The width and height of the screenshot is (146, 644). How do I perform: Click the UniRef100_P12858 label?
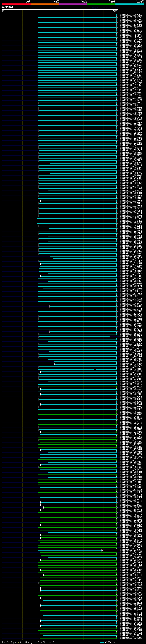click(131, 85)
